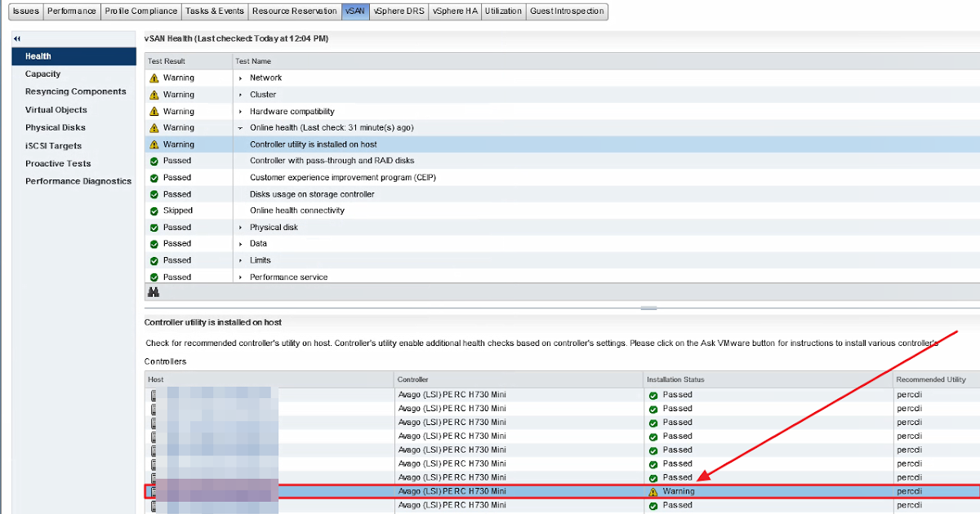Click the warning triangle on Controller utility row
This screenshot has width=980, height=514.
tap(154, 144)
